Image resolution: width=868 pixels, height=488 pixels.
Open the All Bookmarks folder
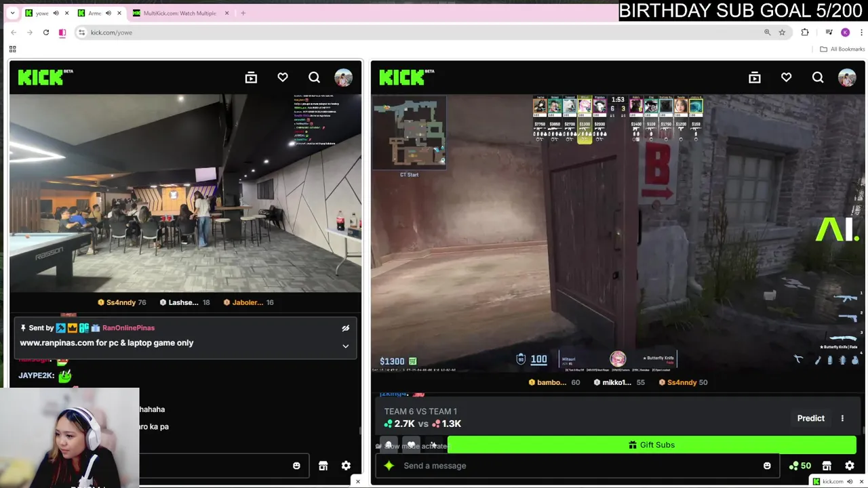(842, 49)
